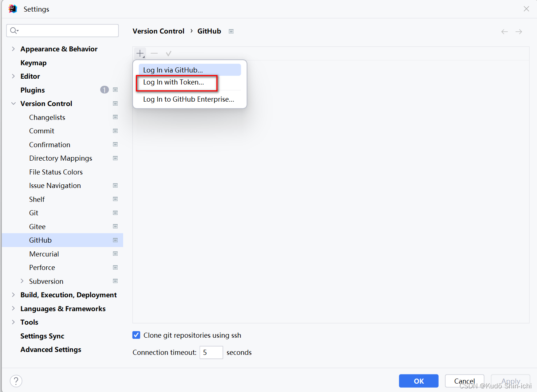Screen dimensions: 537x392
Task: Click project icon next to Changelists
Action: pyautogui.click(x=115, y=117)
